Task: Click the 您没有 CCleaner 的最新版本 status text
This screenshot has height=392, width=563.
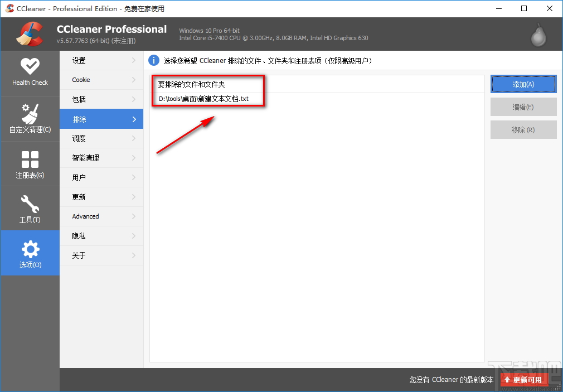Action: [452, 379]
